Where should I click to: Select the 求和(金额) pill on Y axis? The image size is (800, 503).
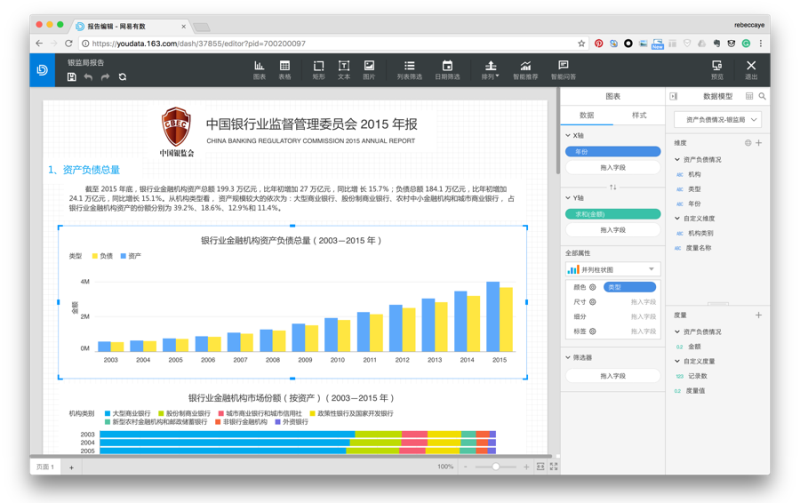click(613, 214)
